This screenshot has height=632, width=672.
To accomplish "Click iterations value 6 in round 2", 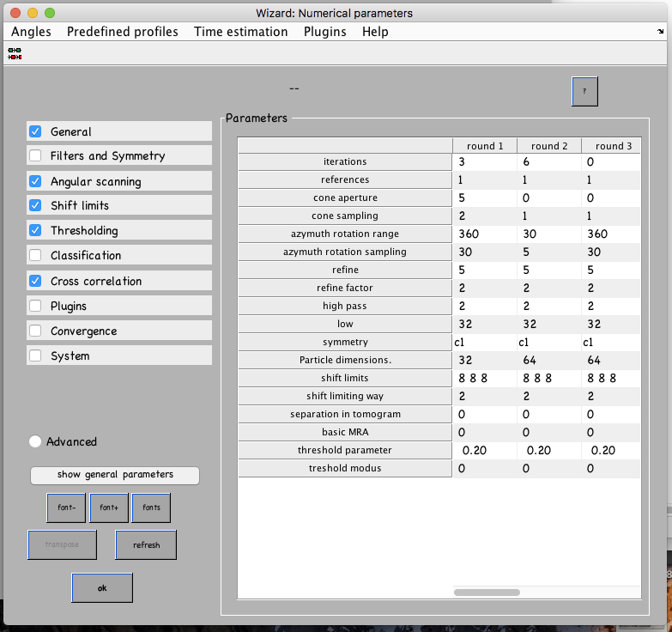I will click(x=549, y=161).
